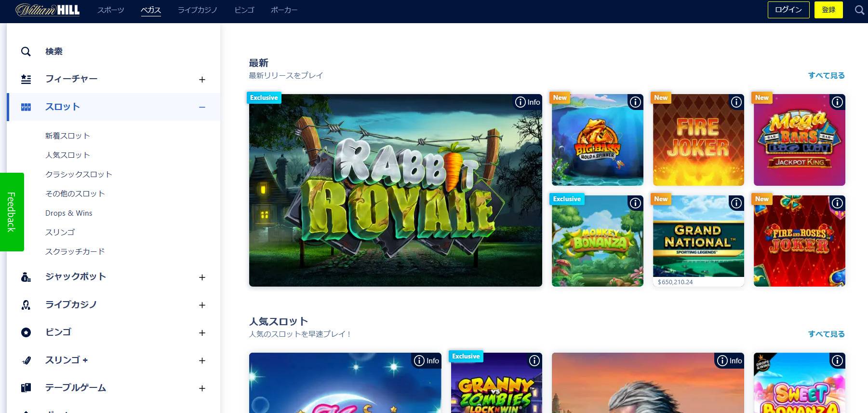Click the ログイン button
This screenshot has width=868, height=413.
click(788, 10)
